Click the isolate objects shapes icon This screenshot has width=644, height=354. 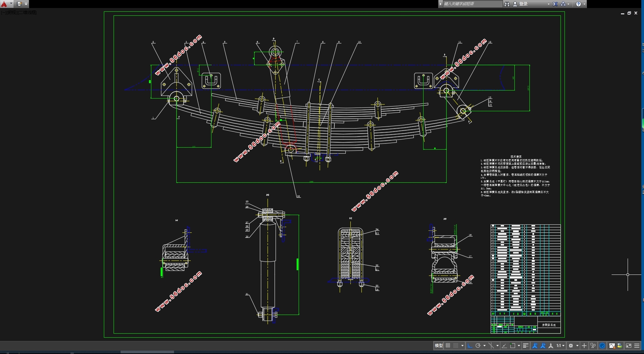593,346
